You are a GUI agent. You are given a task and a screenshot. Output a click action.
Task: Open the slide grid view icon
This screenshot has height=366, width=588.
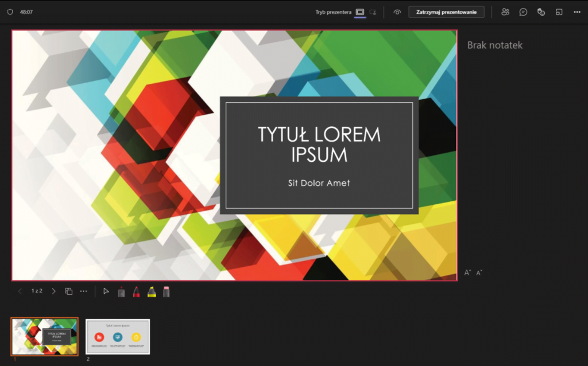coord(69,291)
